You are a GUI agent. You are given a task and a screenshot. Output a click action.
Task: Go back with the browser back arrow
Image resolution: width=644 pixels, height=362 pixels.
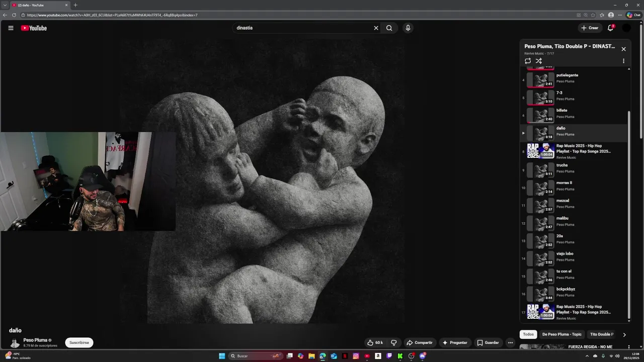click(5, 15)
